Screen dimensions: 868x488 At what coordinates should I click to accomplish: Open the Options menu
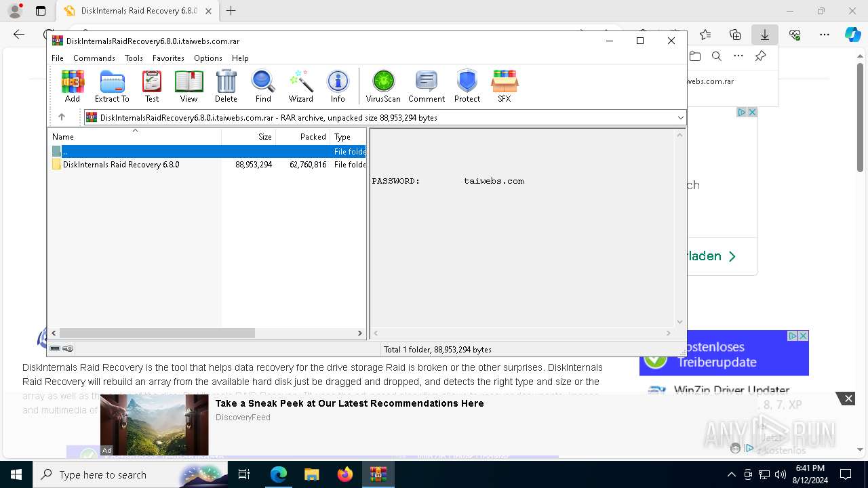[x=208, y=58]
